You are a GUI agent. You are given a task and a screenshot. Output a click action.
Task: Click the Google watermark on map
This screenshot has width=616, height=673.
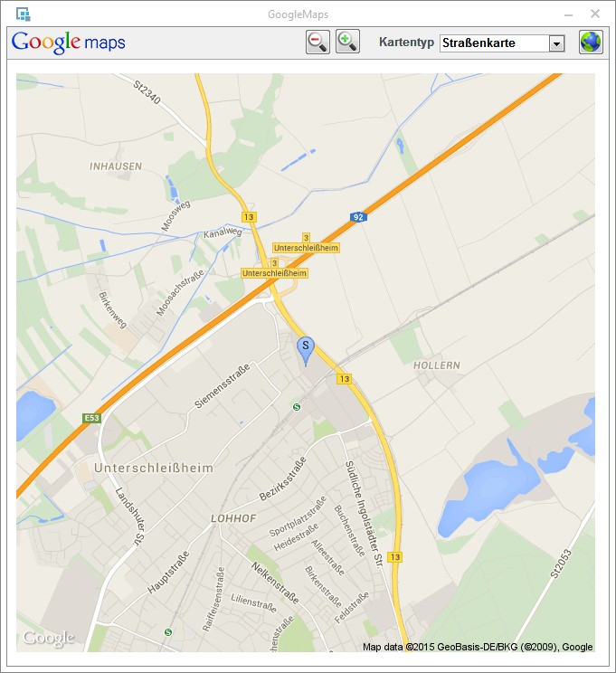tap(49, 639)
